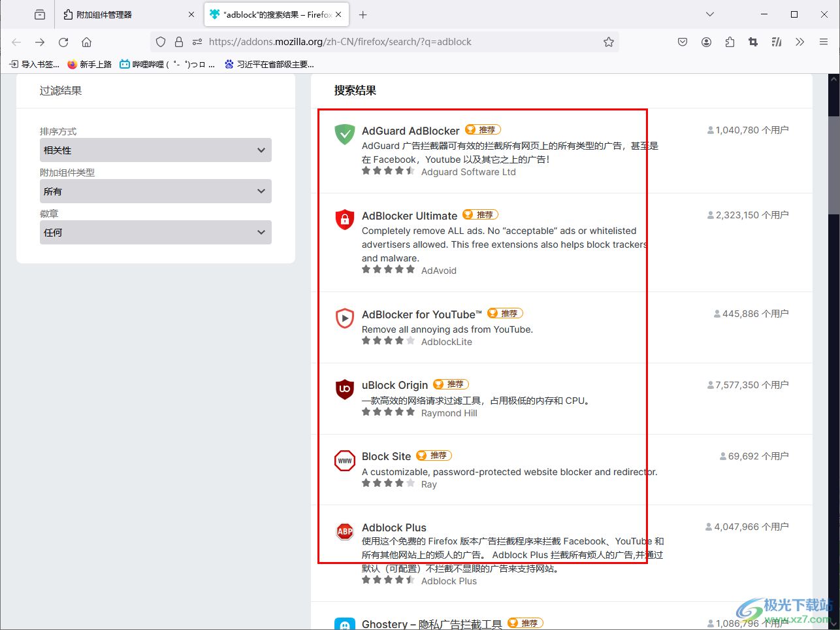This screenshot has width=840, height=630.
Task: Click the 7,577,350 个用户 count
Action: [x=748, y=385]
